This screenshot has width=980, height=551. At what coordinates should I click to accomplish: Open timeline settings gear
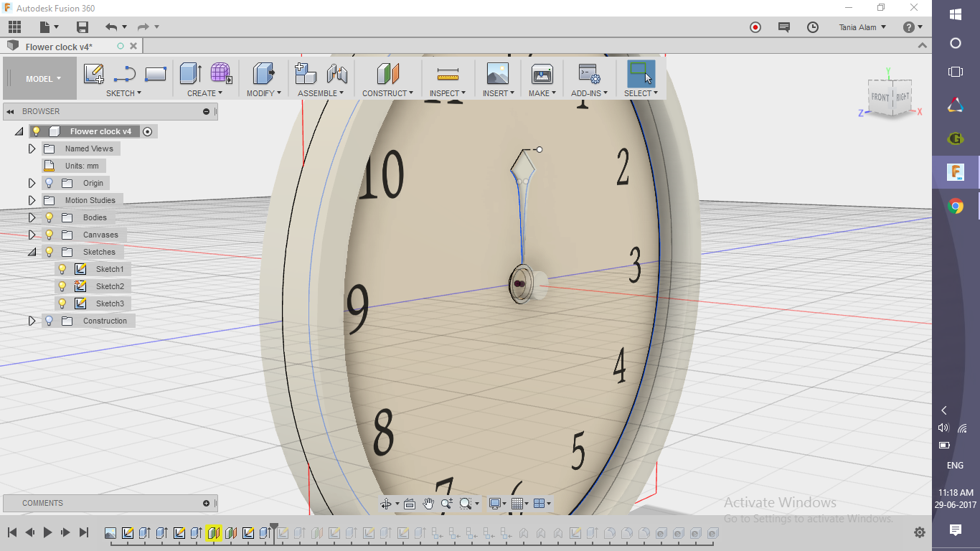pyautogui.click(x=920, y=532)
